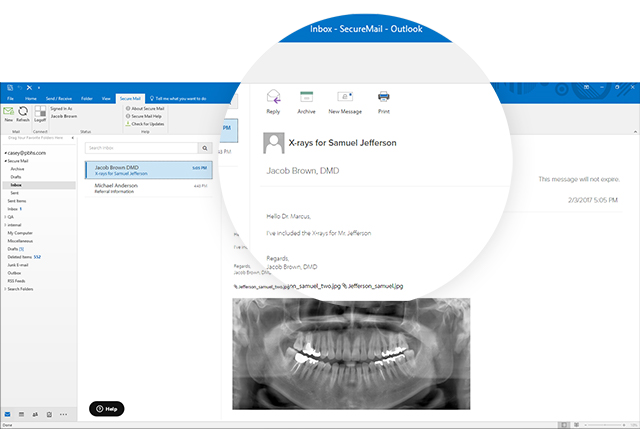Open the Deleted Items 552 folder
640x429 pixels.
(x=24, y=257)
